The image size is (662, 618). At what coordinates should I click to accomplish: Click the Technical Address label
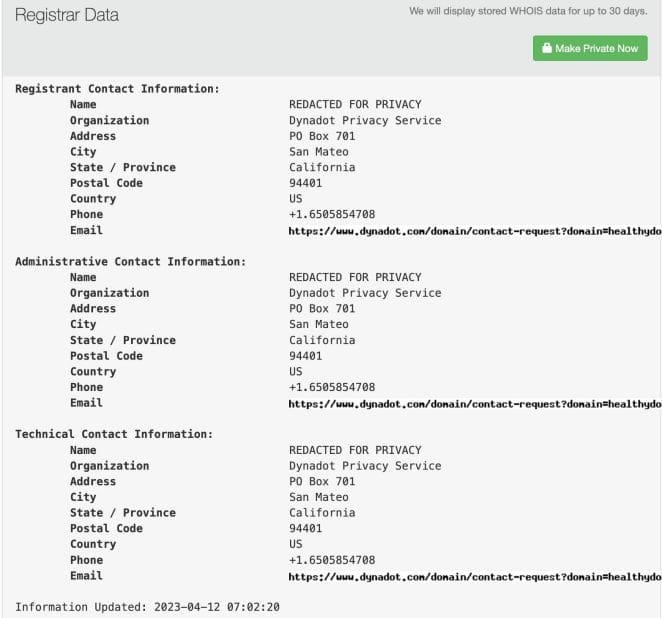click(x=93, y=481)
